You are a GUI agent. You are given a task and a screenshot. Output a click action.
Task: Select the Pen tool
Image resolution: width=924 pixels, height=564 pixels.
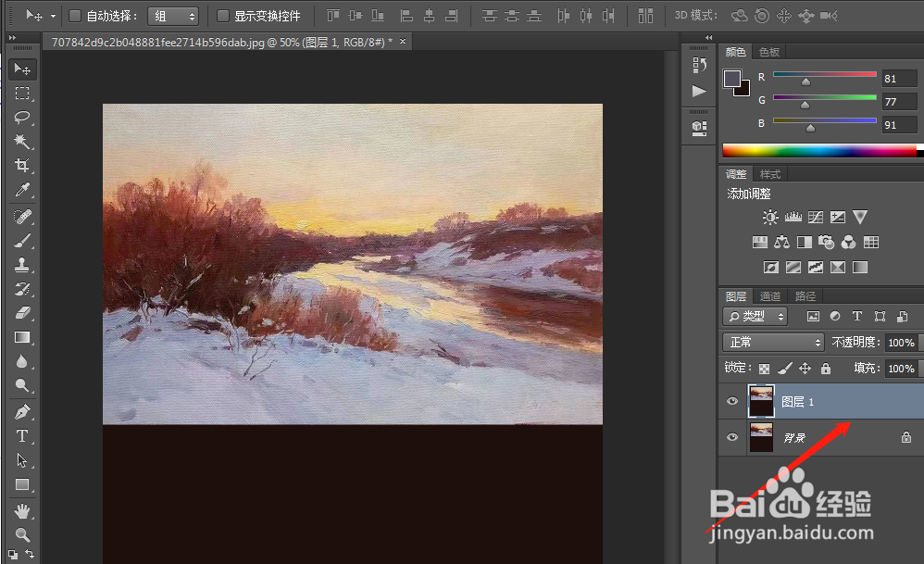click(22, 412)
